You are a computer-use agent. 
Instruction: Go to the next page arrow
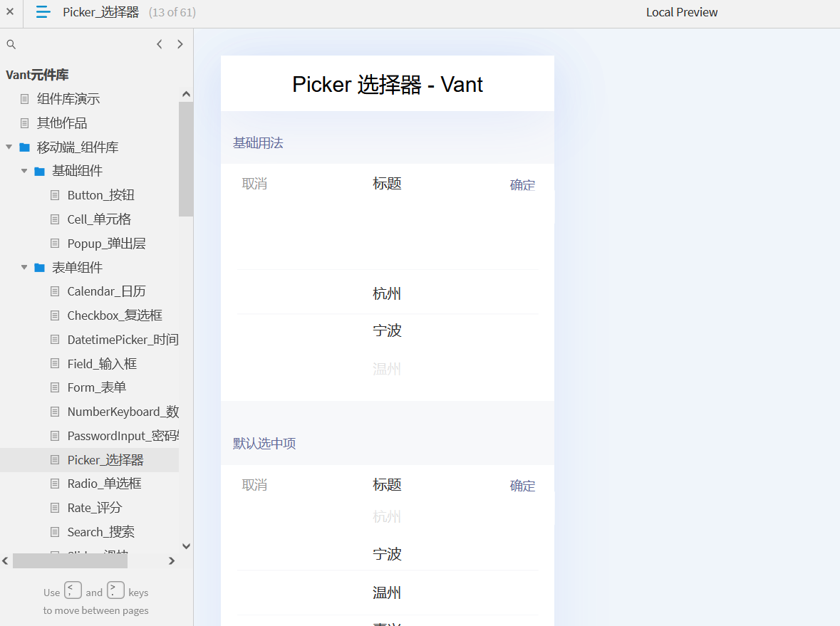pos(180,44)
